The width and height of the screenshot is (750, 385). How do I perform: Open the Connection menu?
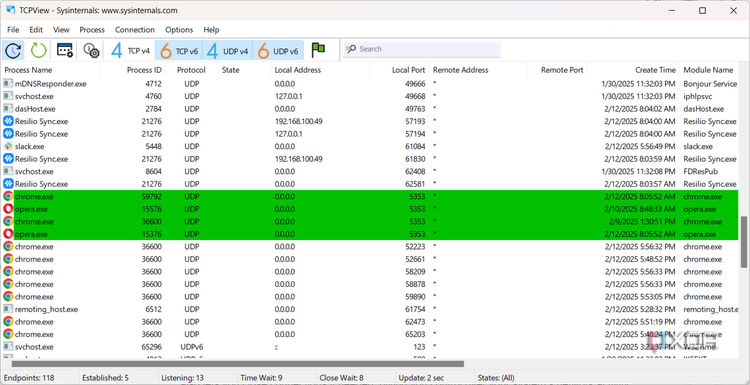click(x=135, y=30)
